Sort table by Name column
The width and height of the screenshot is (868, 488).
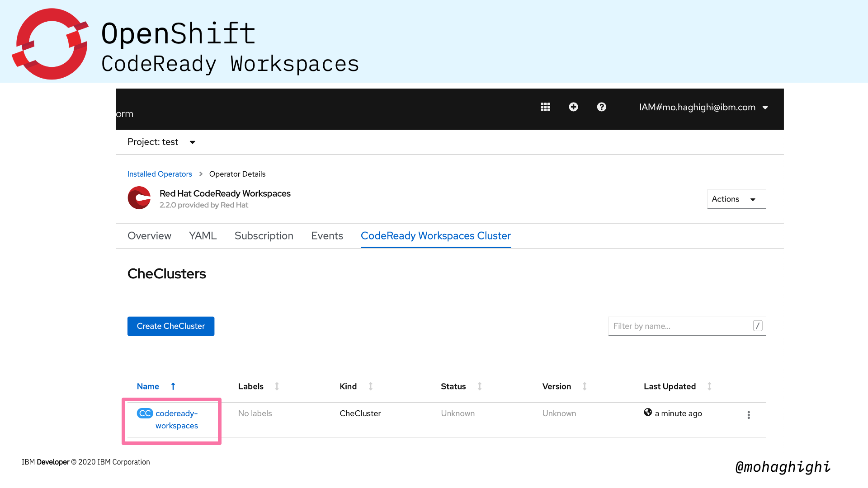tap(148, 386)
